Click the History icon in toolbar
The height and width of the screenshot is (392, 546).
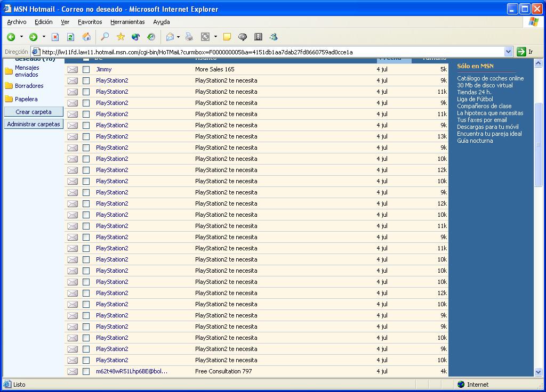(x=151, y=37)
